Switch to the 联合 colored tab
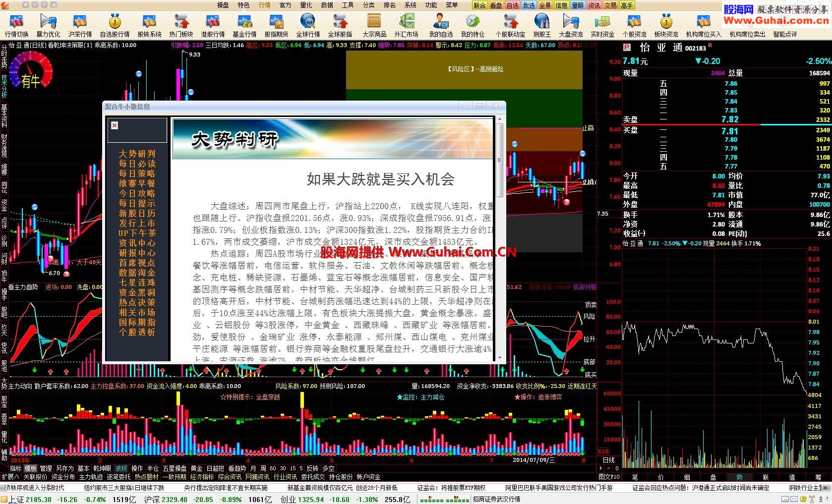This screenshot has width=832, height=504. click(x=480, y=5)
